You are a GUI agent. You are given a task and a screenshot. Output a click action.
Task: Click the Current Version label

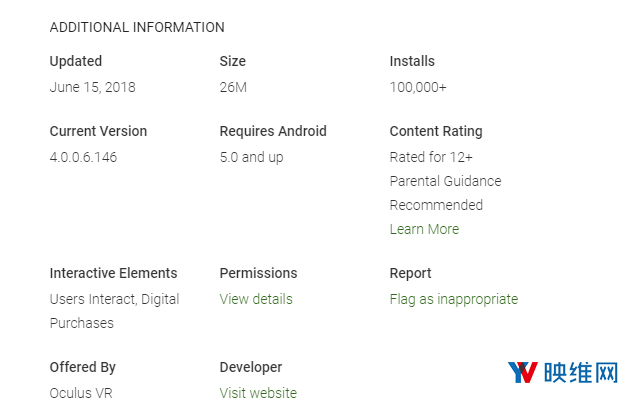98,131
